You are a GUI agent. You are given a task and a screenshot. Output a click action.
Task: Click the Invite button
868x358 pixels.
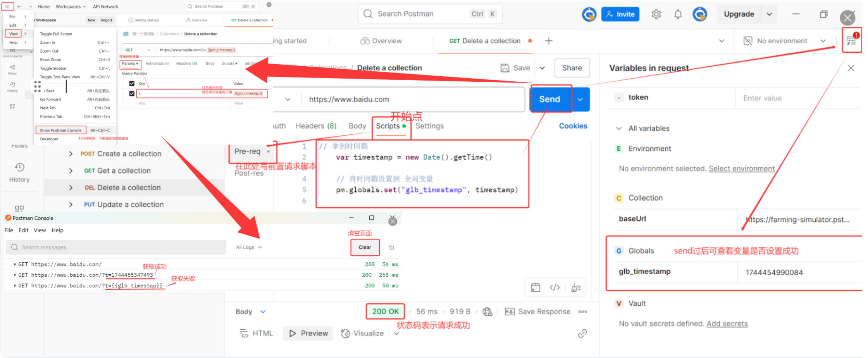(x=620, y=14)
